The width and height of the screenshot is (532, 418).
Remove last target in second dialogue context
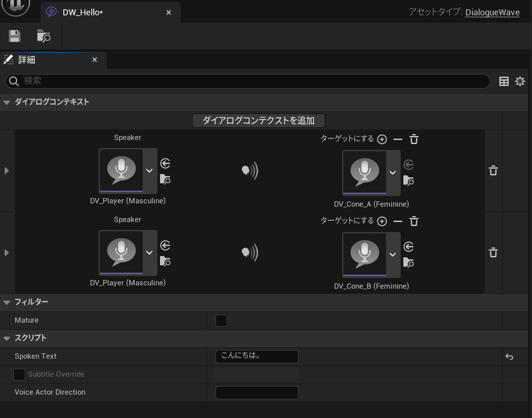397,221
